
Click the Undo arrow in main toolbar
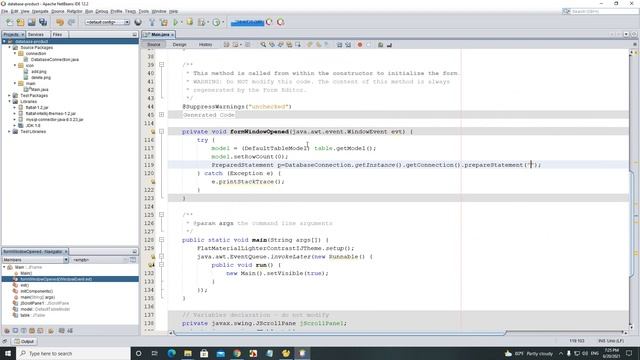[x=60, y=22]
